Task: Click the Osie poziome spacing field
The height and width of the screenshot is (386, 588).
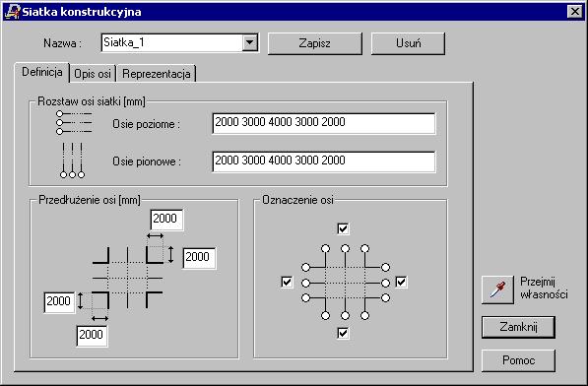Action: click(324, 123)
